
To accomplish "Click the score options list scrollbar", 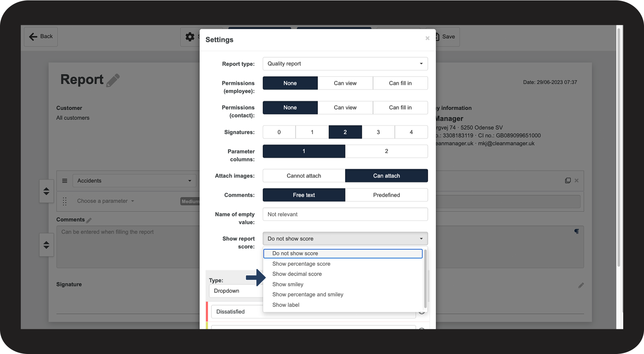I will pos(425,279).
